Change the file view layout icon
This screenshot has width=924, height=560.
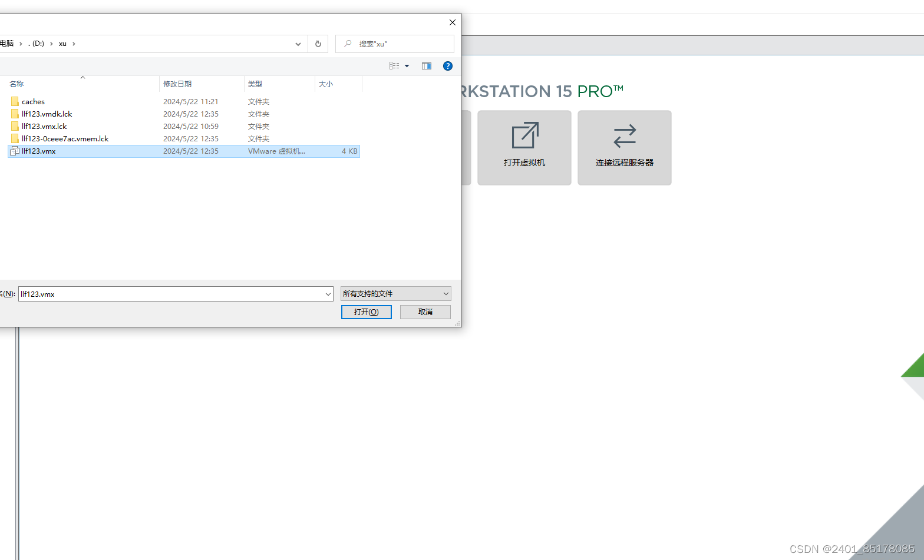coord(394,66)
